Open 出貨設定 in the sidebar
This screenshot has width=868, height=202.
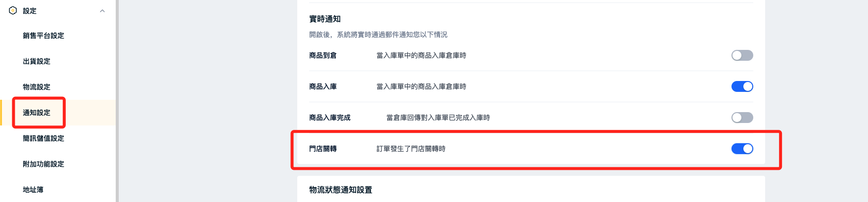coord(37,61)
